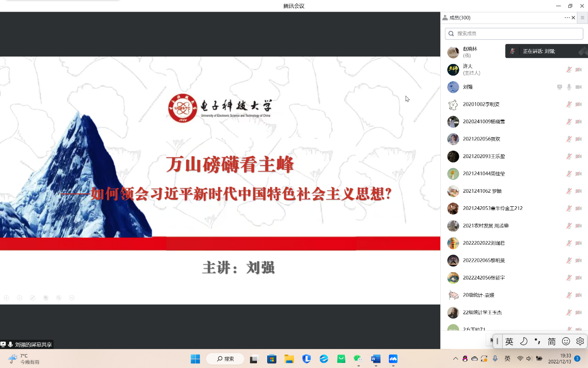Toggle camera icon for 20201002李明姿
This screenshot has width=588, height=368.
point(578,104)
